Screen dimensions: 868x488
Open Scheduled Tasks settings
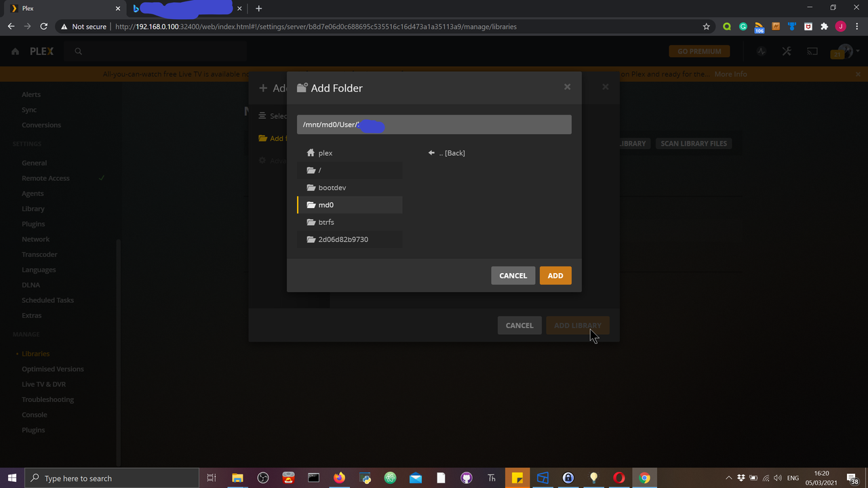coord(47,300)
